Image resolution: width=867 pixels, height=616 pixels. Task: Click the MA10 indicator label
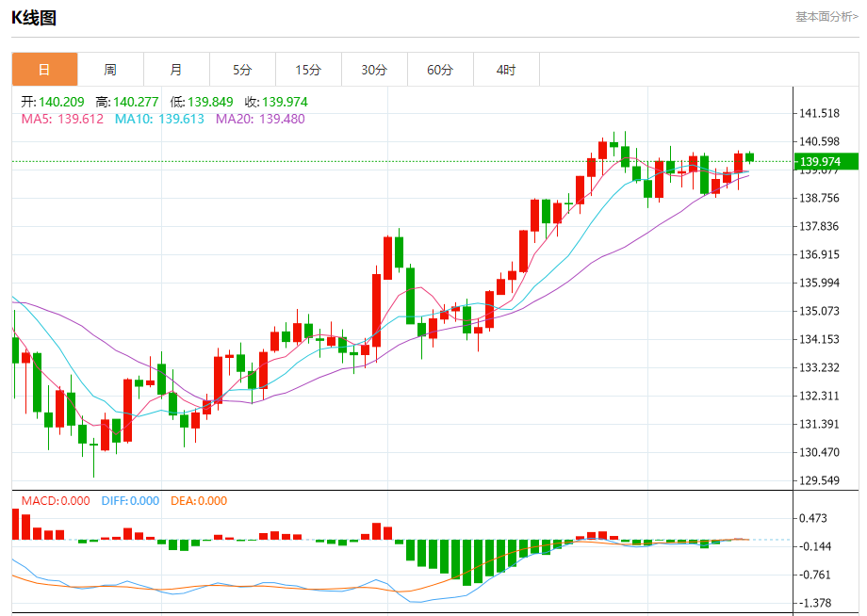[x=159, y=119]
